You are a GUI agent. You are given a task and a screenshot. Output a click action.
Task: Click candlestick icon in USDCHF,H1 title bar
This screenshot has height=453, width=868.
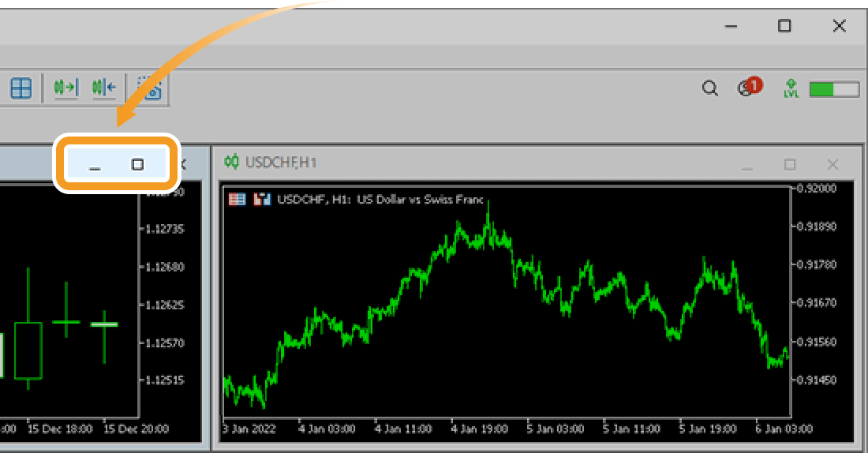231,163
